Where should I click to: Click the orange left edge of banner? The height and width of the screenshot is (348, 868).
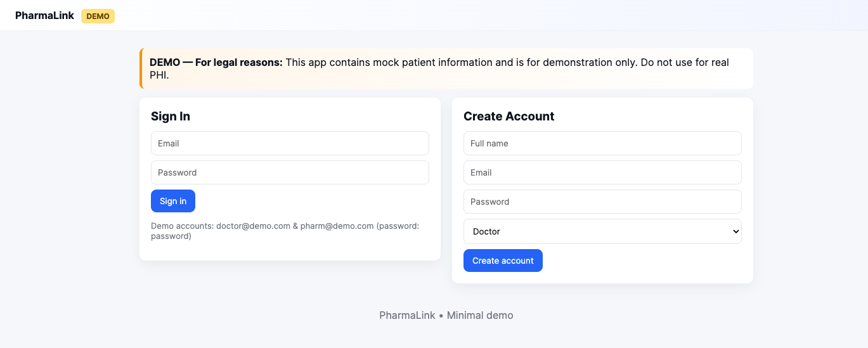[141, 68]
